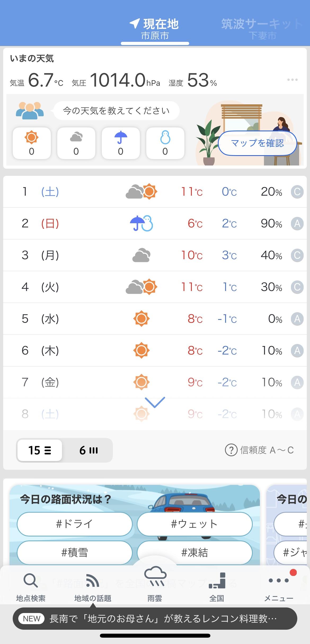Report rain with the umbrella icon
Image resolution: width=310 pixels, height=644 pixels.
pos(121,143)
